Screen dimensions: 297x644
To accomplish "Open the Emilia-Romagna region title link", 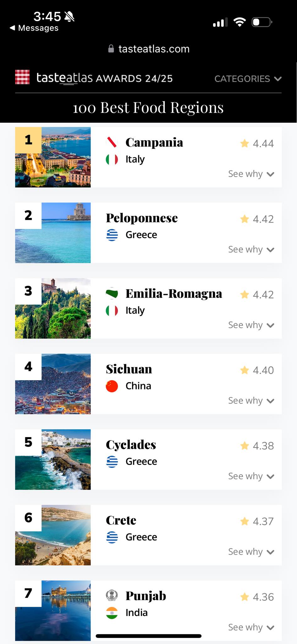I will [x=174, y=294].
